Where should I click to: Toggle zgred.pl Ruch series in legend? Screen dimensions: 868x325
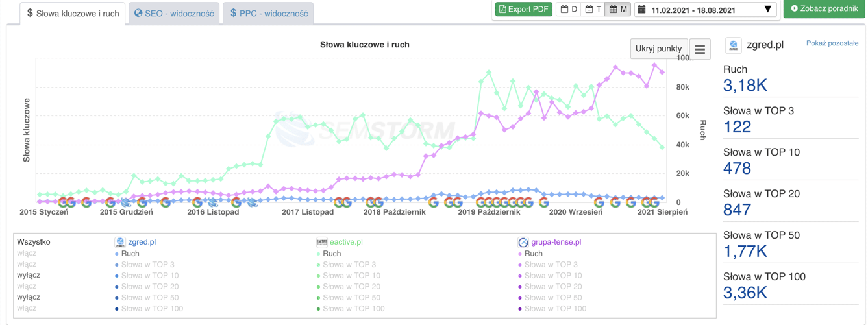[130, 254]
